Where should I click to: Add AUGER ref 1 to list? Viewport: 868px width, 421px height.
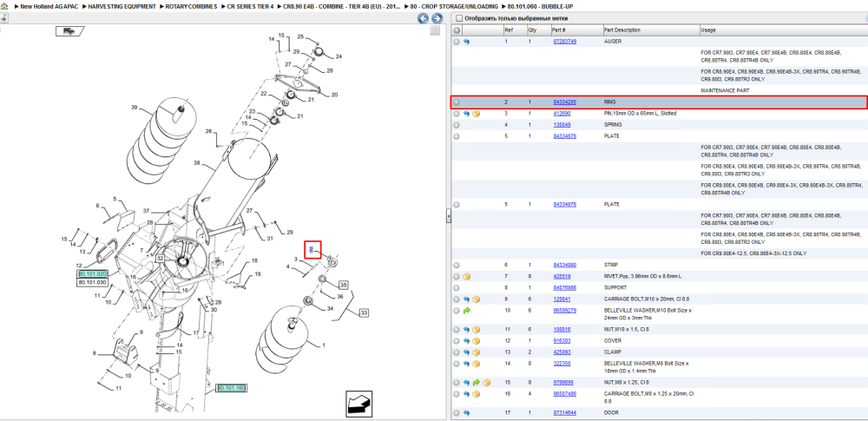pyautogui.click(x=457, y=42)
